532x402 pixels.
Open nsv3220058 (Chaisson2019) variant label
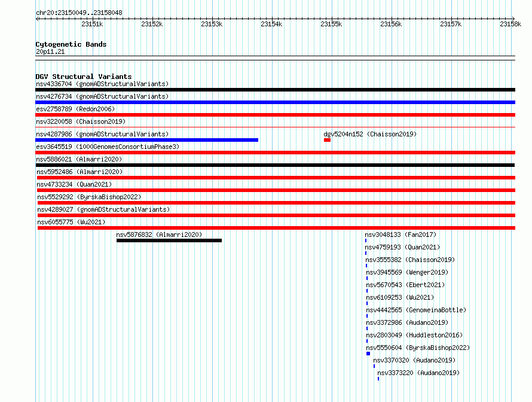tap(81, 121)
